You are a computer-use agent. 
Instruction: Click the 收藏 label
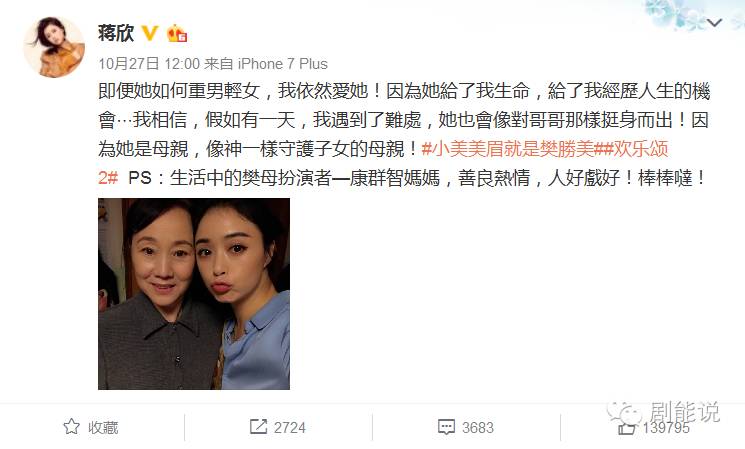tap(103, 428)
